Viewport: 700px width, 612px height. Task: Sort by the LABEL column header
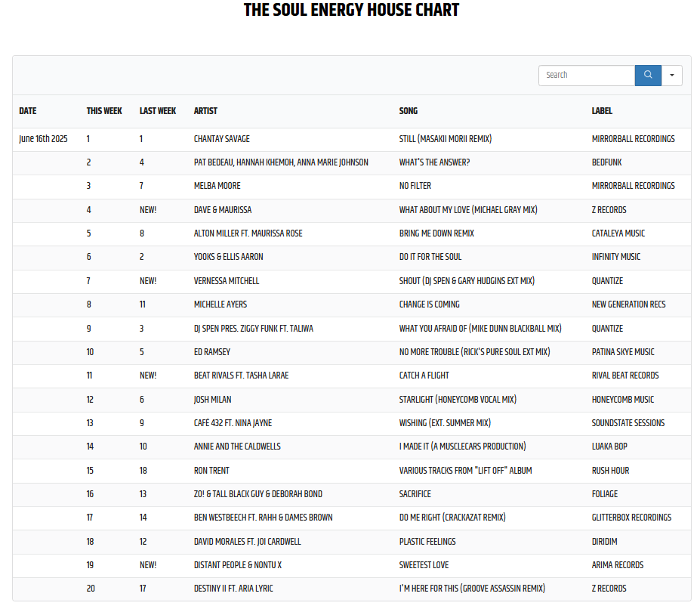[602, 111]
